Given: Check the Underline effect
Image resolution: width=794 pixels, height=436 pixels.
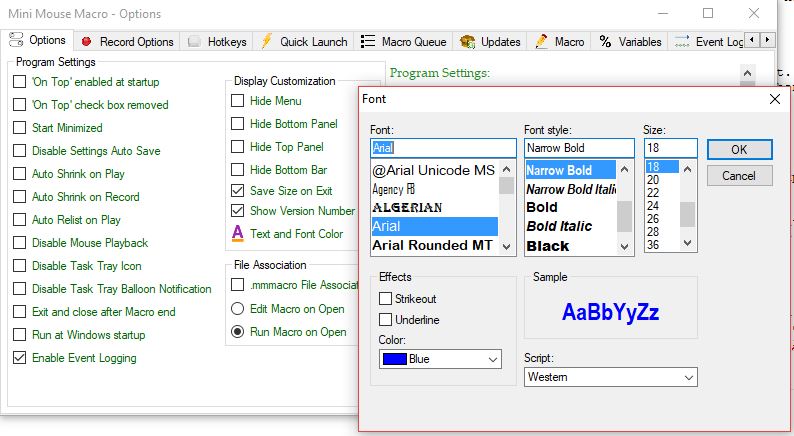Looking at the screenshot, I should click(x=385, y=320).
